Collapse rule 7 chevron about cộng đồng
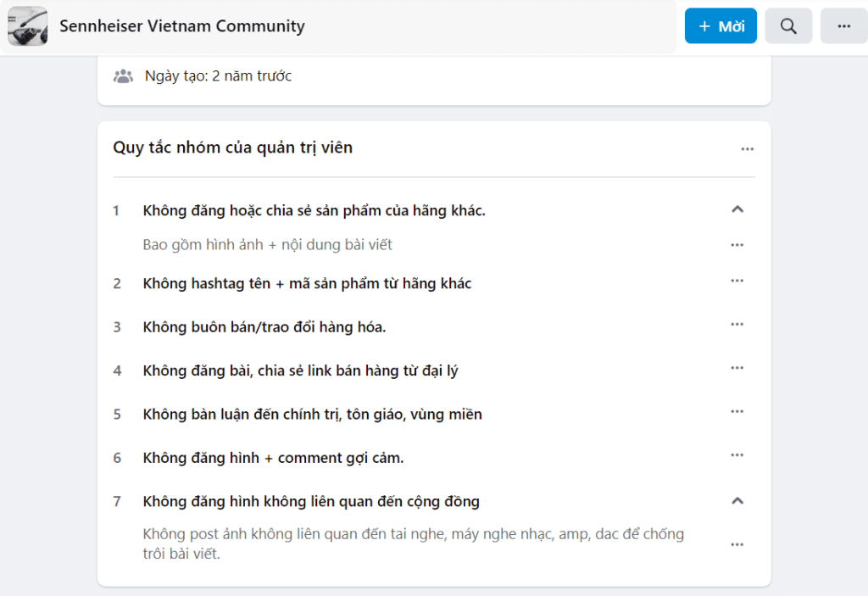 [x=737, y=501]
